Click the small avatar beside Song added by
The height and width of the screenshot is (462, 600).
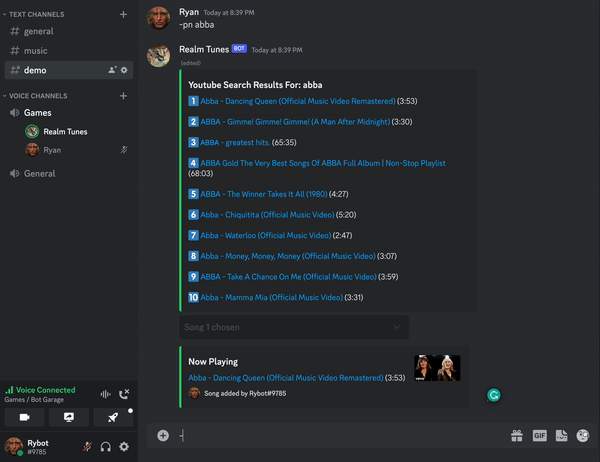(x=194, y=393)
